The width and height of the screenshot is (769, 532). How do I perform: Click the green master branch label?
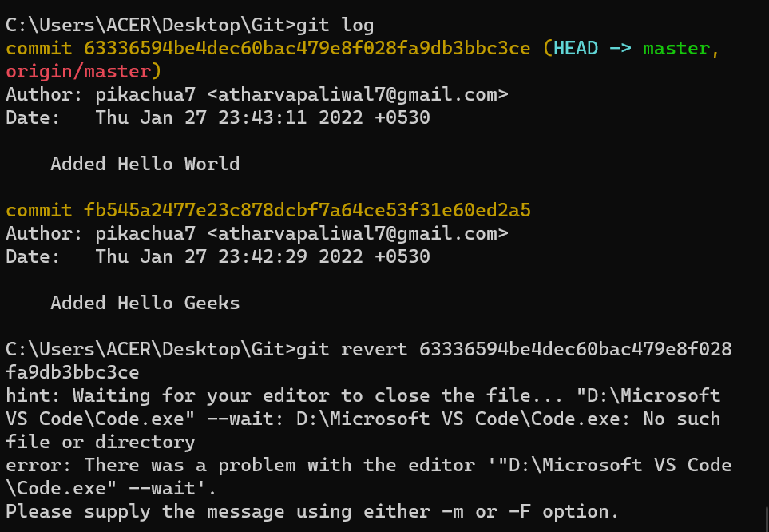click(x=676, y=48)
